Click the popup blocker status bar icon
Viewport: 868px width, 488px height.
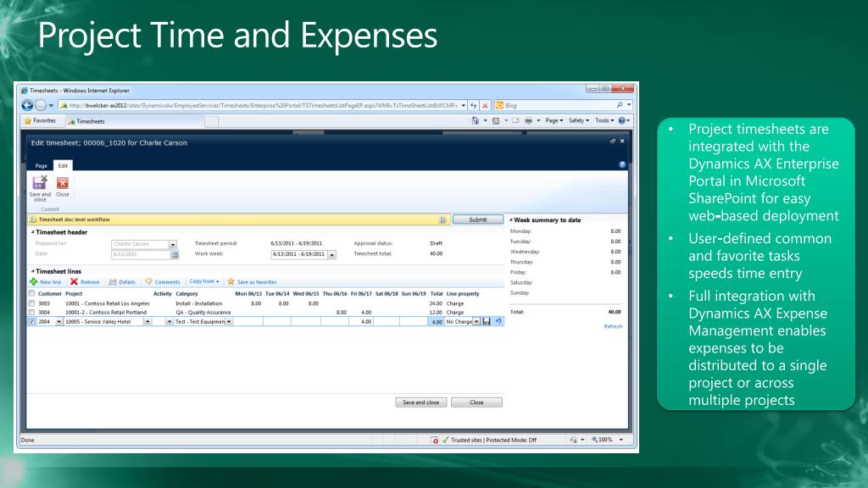(435, 440)
